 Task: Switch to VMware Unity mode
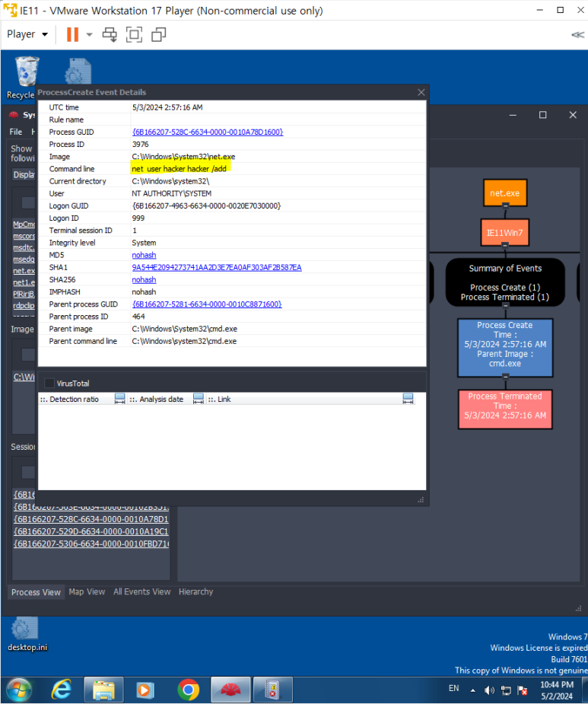click(x=159, y=34)
